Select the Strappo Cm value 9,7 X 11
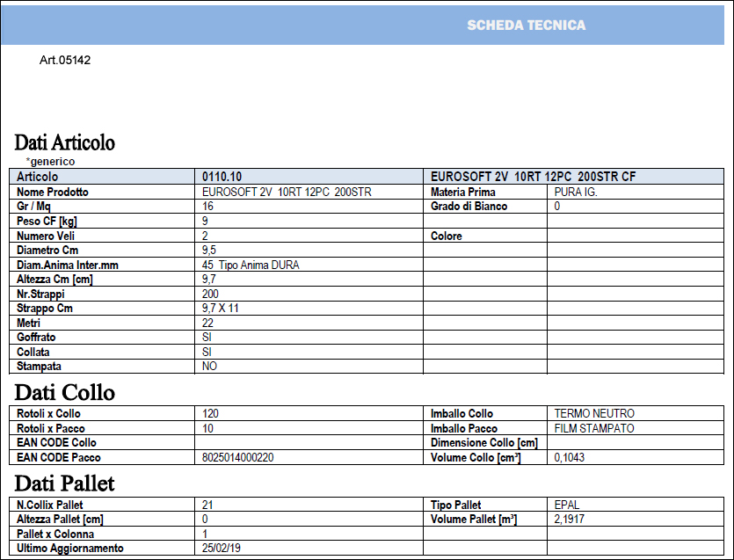 [x=221, y=308]
